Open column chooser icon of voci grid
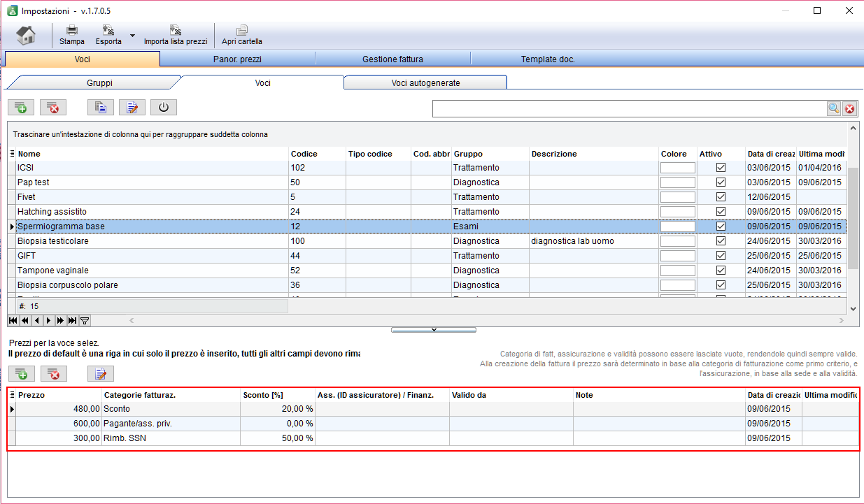Screen dimensions: 864x504 click(x=11, y=154)
